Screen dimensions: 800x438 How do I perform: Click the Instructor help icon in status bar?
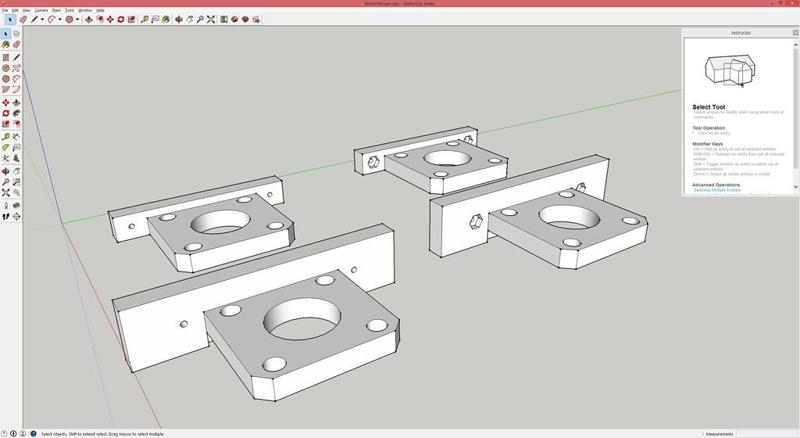[x=33, y=433]
